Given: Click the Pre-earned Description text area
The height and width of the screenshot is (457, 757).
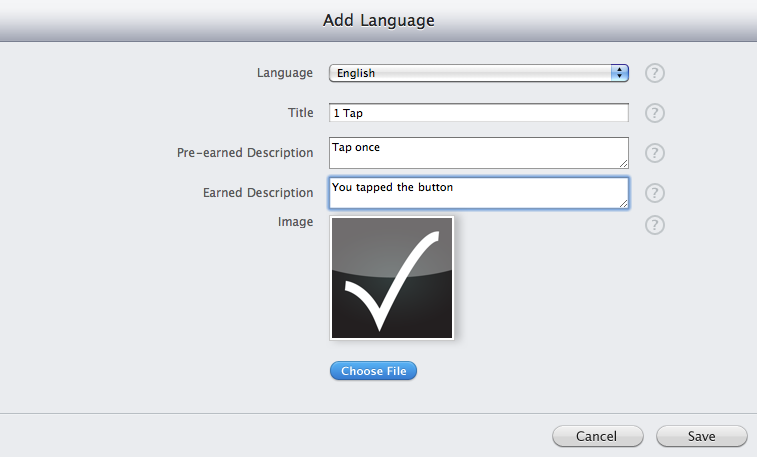Looking at the screenshot, I should click(x=478, y=153).
